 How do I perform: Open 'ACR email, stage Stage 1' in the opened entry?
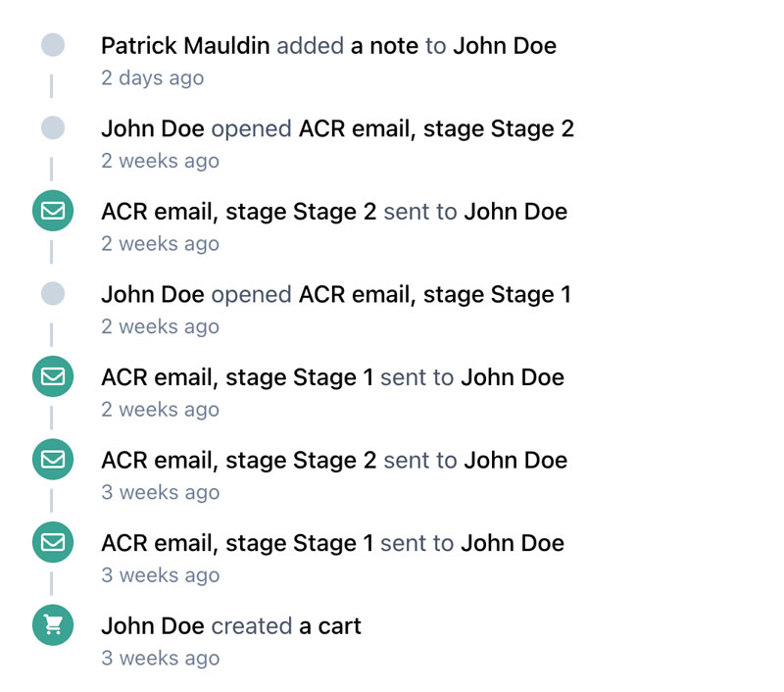click(x=434, y=294)
